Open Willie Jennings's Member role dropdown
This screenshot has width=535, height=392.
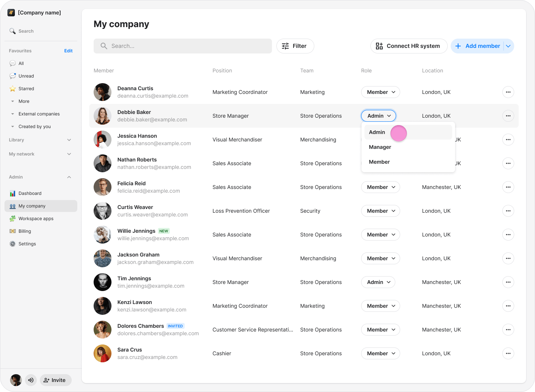click(x=380, y=235)
